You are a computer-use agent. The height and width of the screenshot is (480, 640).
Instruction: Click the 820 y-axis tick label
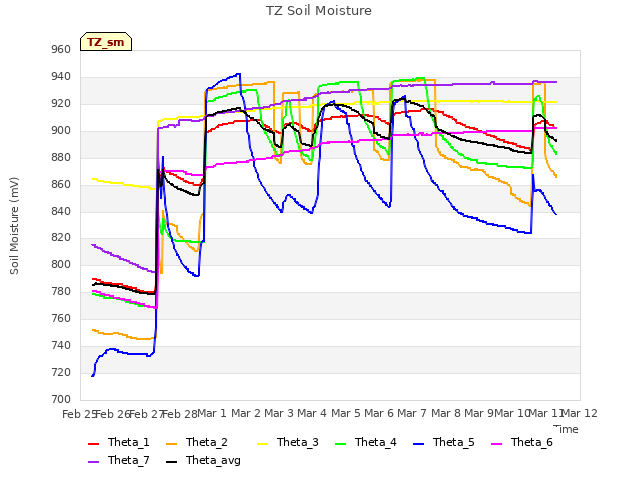tap(61, 238)
